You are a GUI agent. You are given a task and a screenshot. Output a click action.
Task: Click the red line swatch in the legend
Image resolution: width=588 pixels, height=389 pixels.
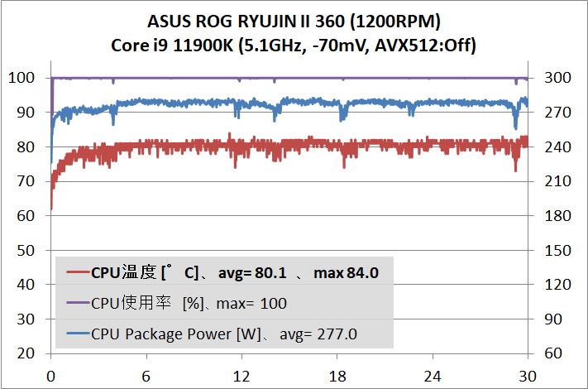click(x=78, y=272)
